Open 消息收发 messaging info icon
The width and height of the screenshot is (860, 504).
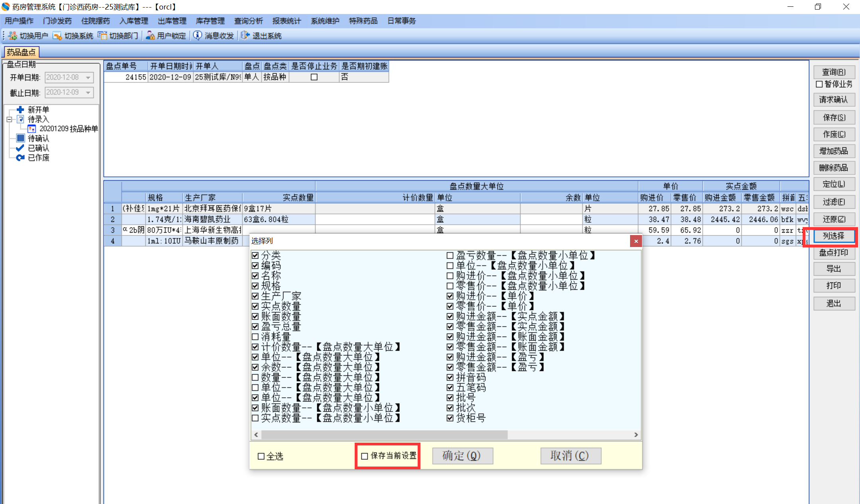point(197,36)
